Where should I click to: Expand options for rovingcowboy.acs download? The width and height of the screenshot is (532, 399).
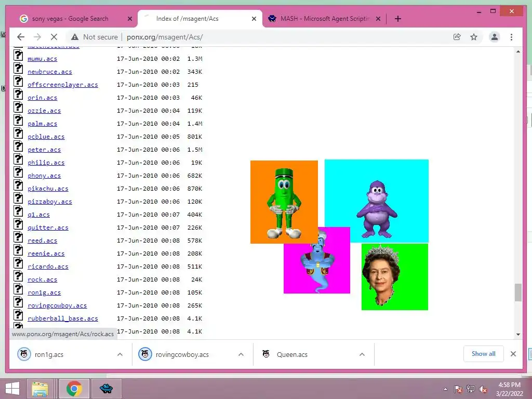(241, 354)
